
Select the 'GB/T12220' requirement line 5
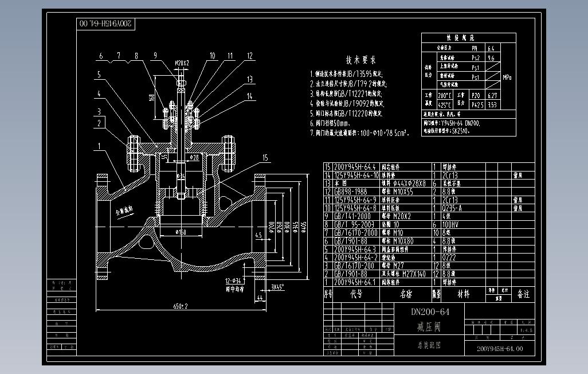347,113
